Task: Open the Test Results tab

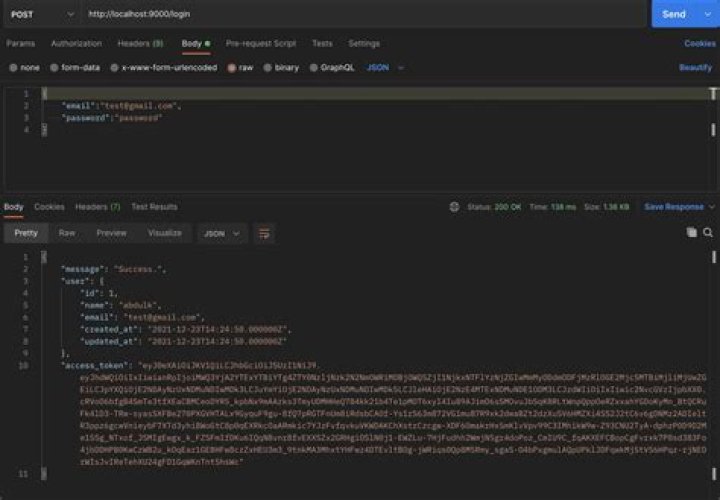Action: click(154, 207)
